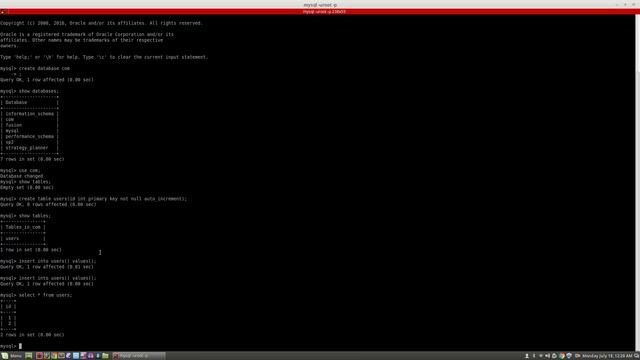Open the clock showing Monday July 18
The image size is (640, 360).
(607, 356)
